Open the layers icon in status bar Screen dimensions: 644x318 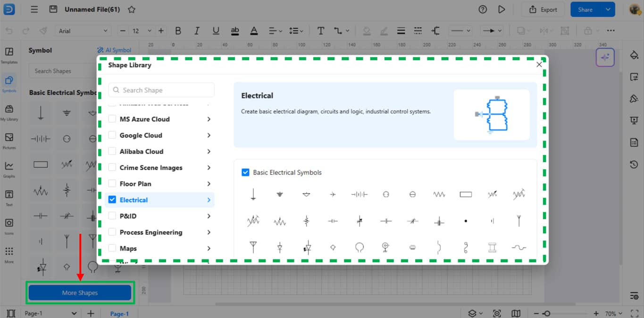tap(472, 313)
